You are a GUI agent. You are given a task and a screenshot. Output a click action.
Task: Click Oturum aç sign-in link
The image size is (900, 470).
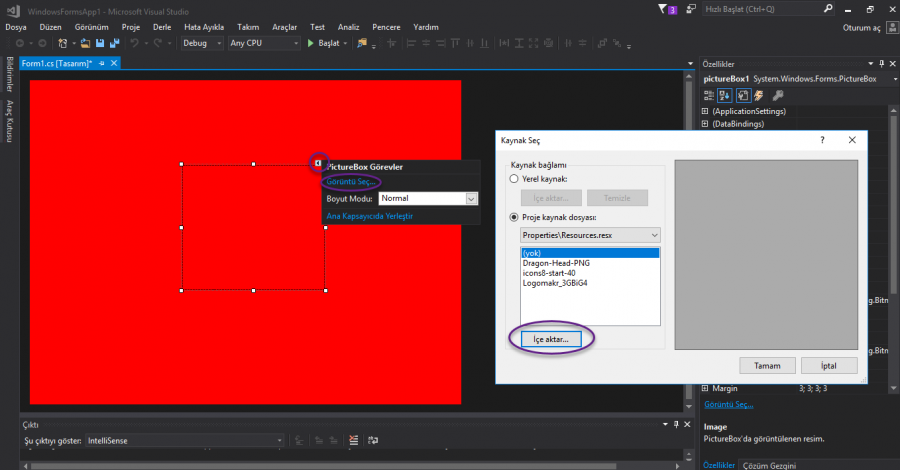point(862,28)
